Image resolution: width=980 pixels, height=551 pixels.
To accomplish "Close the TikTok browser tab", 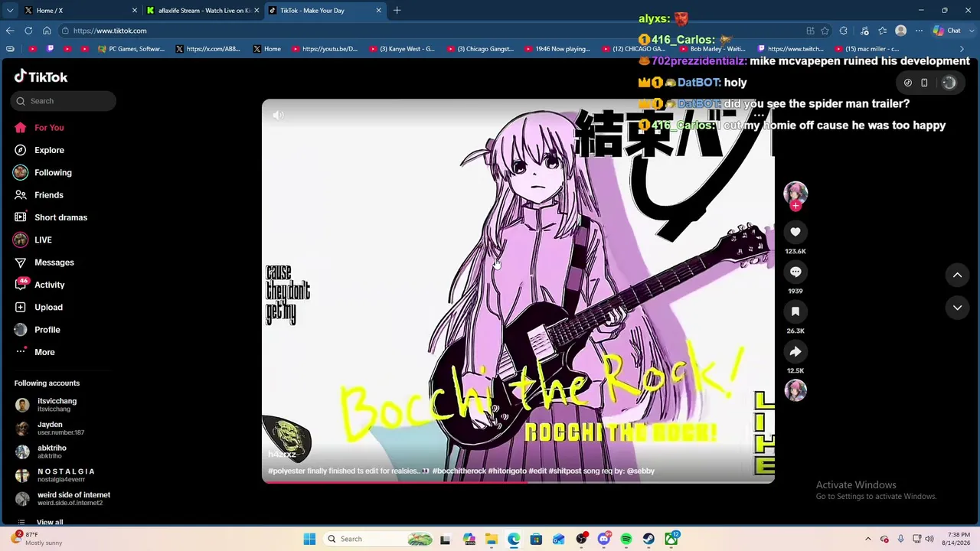I will tap(378, 11).
